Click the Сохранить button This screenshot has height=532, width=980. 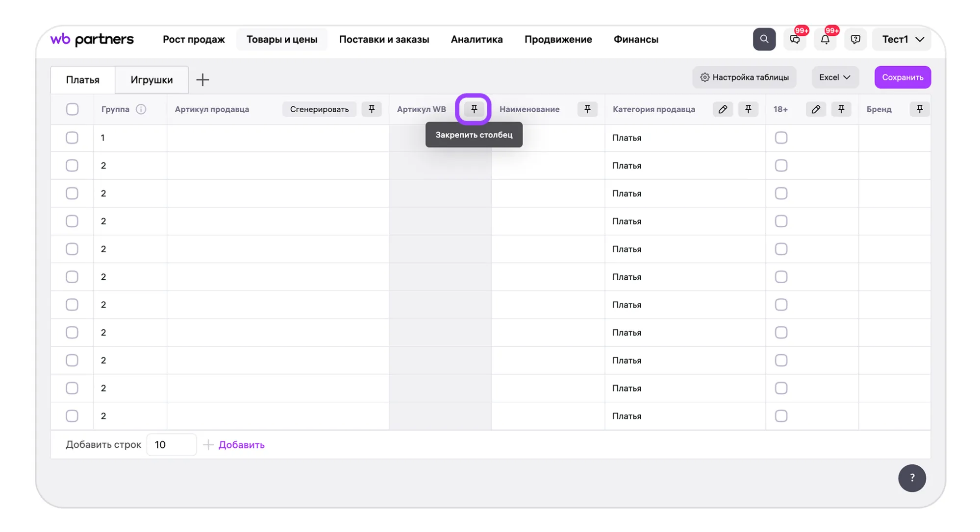point(903,77)
